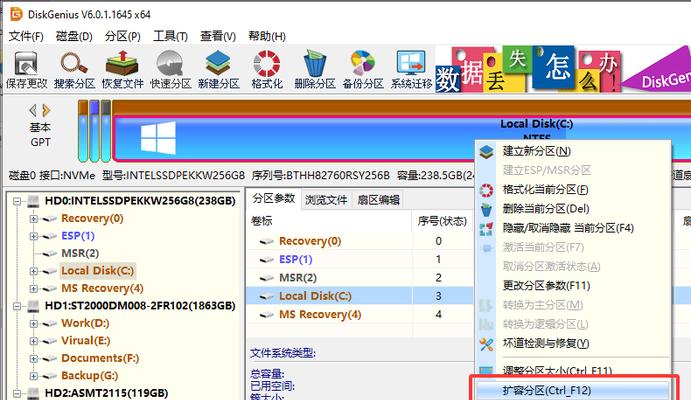Click the Save Changes (保存更改) toolbar icon

(x=26, y=70)
